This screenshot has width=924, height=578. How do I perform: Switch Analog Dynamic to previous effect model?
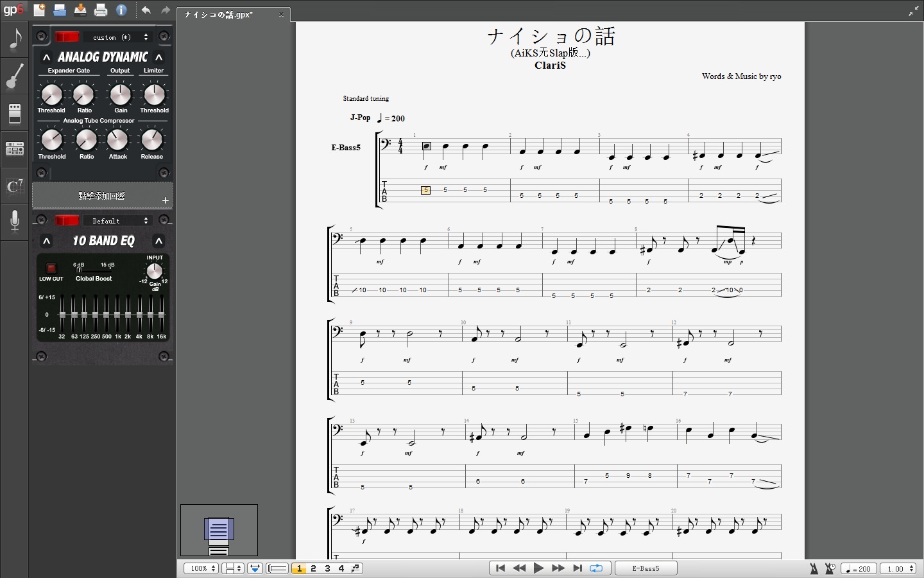click(46, 57)
